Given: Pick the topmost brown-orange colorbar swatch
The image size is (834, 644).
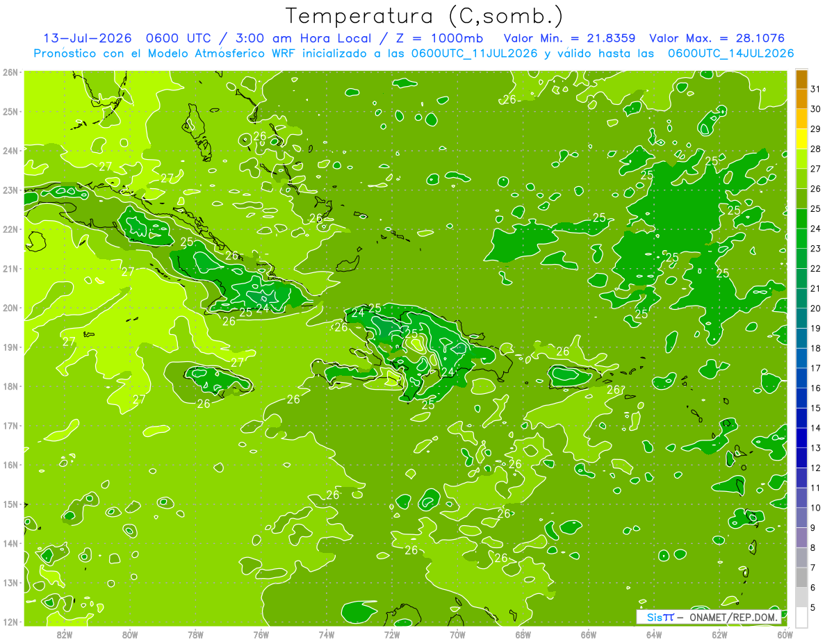Looking at the screenshot, I should coord(801,79).
